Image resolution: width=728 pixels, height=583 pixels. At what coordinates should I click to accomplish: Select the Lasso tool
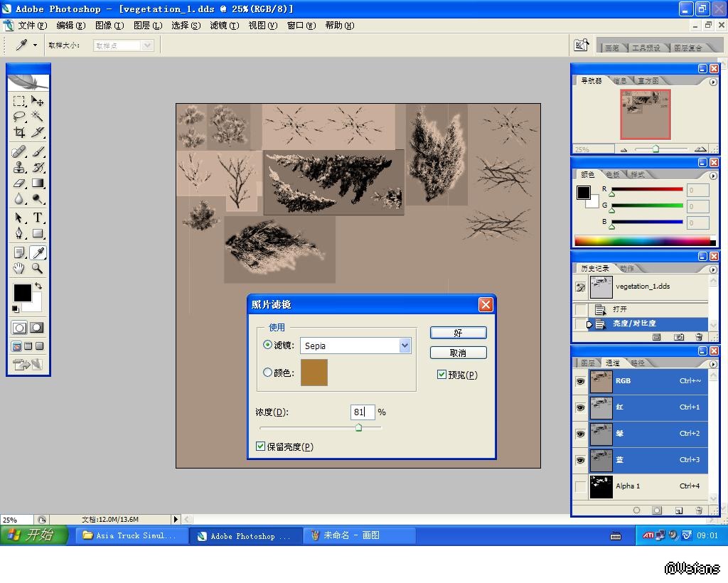pos(19,117)
